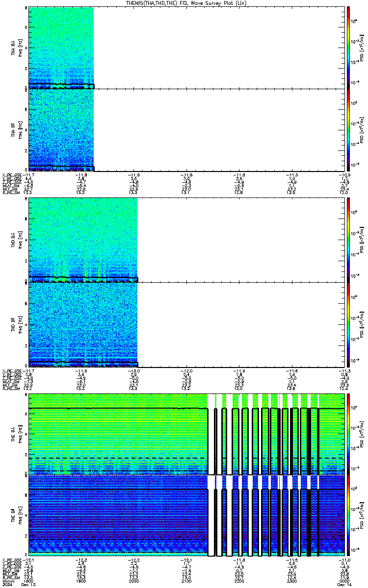Select the THE B-perpendicular colorbar
368x588 pixels.
point(348,433)
